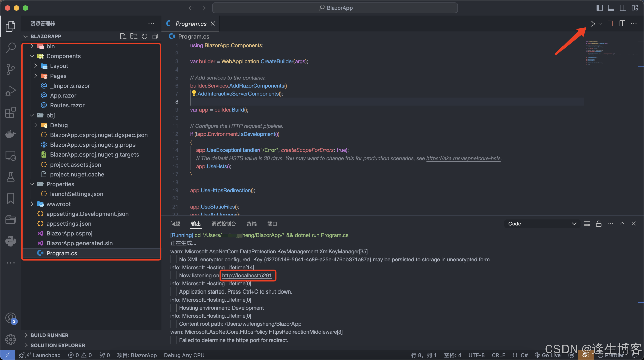Maximize the bottom panel size

click(x=622, y=224)
